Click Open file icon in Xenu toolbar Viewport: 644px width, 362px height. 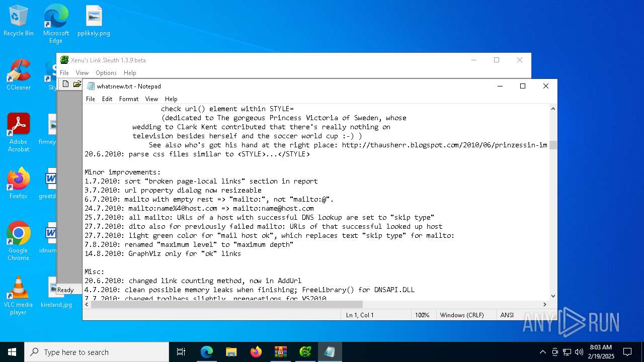(x=76, y=84)
